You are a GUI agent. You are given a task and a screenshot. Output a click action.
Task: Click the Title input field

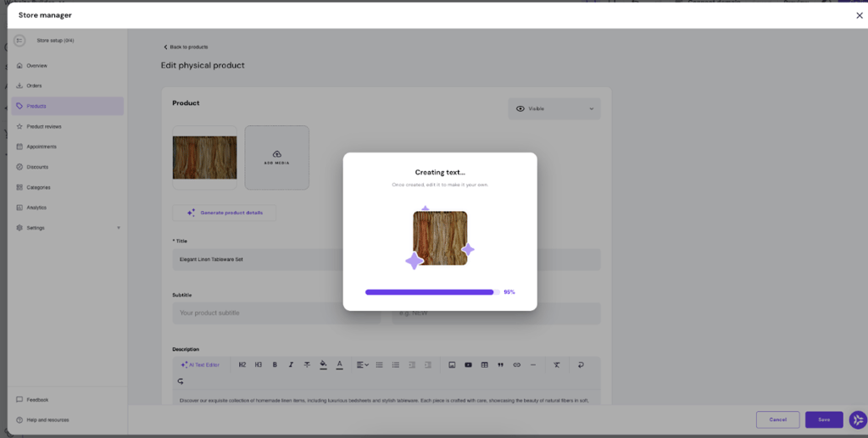(x=387, y=259)
